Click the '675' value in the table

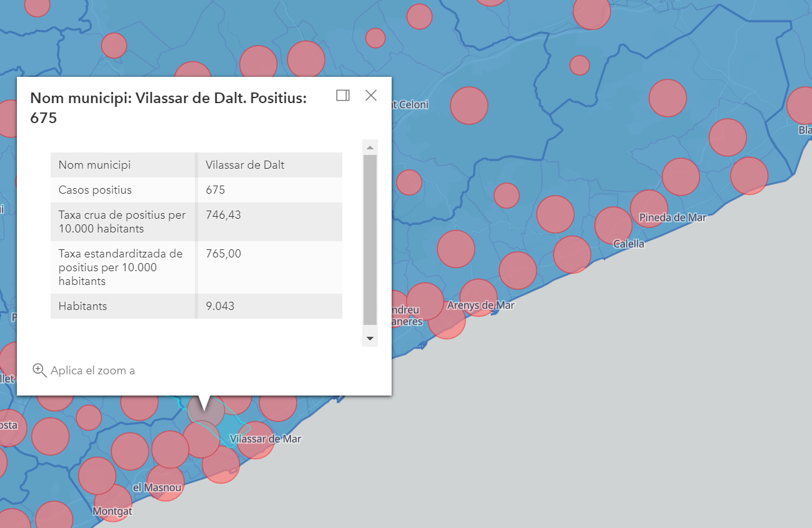[x=215, y=190]
